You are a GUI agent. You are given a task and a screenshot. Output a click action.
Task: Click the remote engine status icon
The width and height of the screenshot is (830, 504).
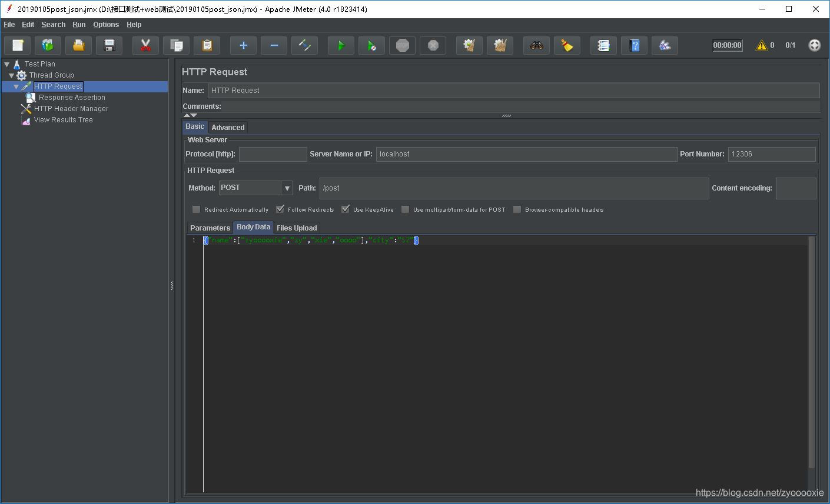815,45
